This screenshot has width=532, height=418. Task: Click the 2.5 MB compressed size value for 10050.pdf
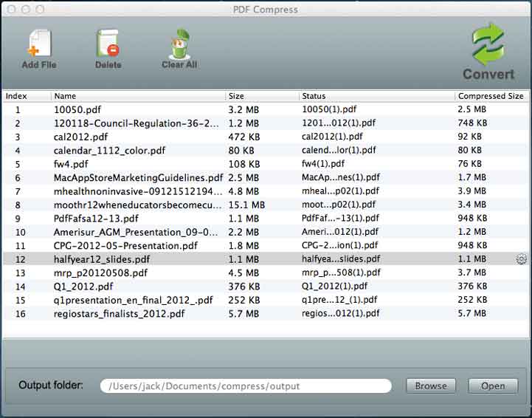pos(472,109)
